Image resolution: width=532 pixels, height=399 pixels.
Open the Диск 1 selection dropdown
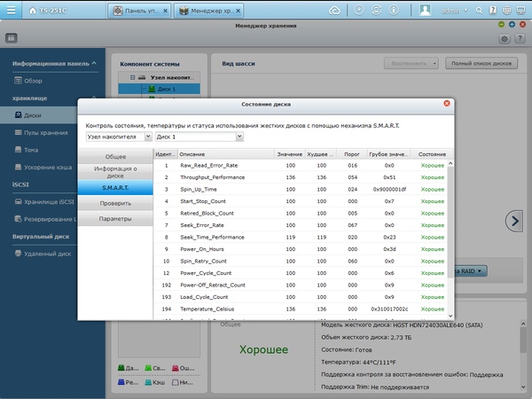198,137
